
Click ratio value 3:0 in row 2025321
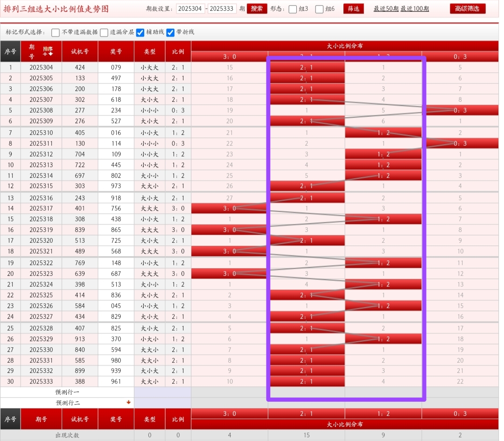[x=178, y=252]
